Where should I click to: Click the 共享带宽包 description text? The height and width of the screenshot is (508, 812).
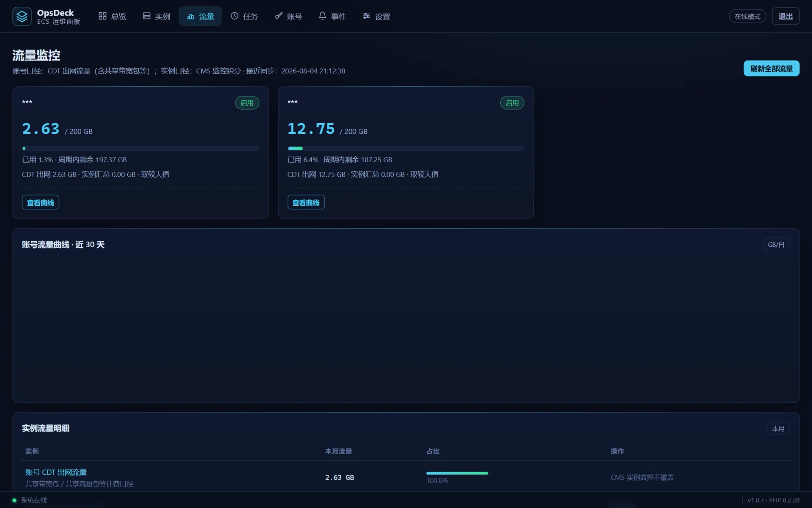pyautogui.click(x=79, y=484)
